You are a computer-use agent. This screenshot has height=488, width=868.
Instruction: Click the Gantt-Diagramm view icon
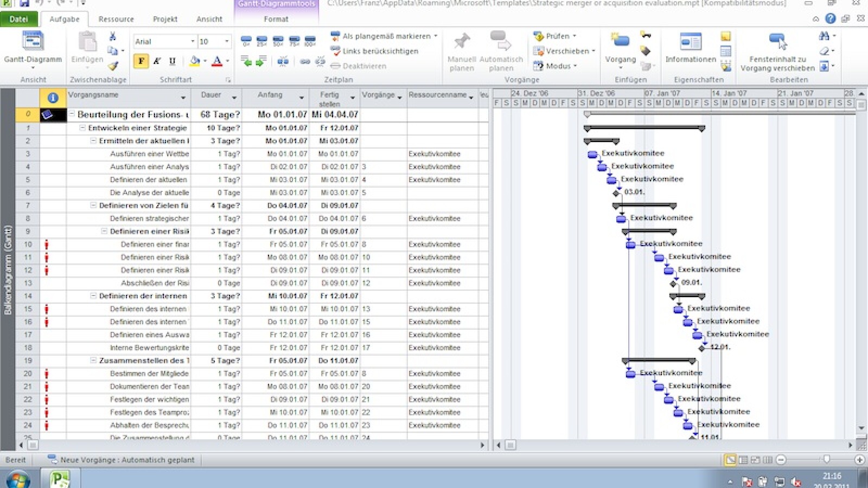pyautogui.click(x=33, y=42)
